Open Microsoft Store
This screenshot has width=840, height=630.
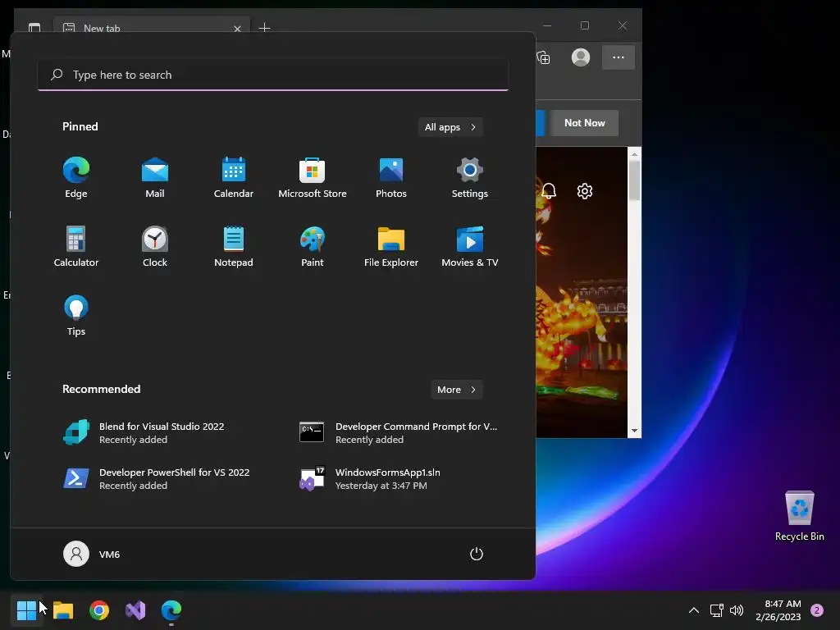click(313, 177)
